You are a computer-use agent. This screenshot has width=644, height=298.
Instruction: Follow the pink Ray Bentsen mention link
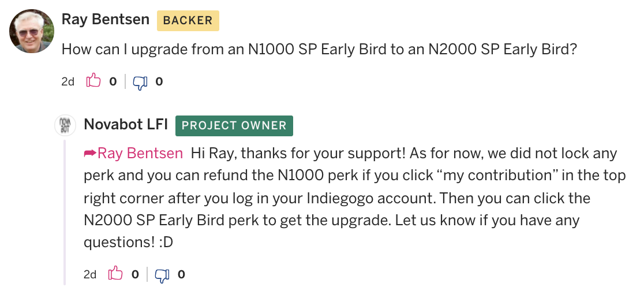coord(140,153)
